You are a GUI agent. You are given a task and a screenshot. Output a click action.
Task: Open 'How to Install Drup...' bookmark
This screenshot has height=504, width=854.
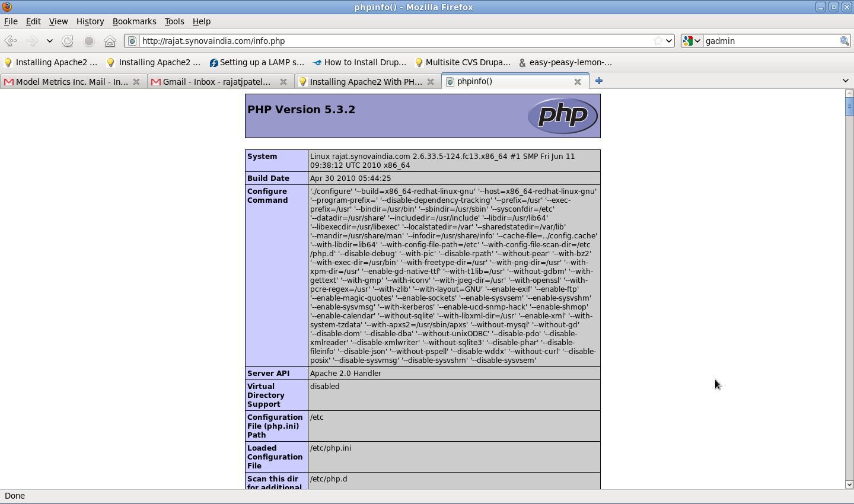359,62
